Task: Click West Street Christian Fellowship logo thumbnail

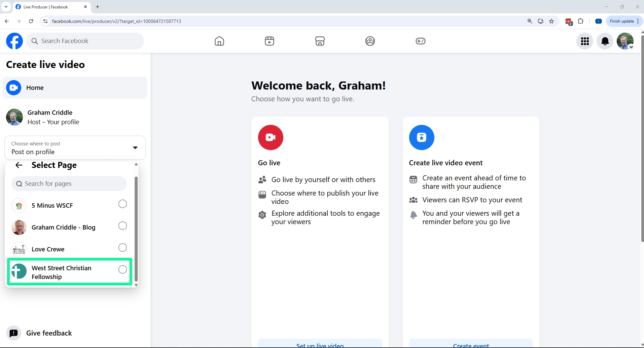Action: [19, 271]
